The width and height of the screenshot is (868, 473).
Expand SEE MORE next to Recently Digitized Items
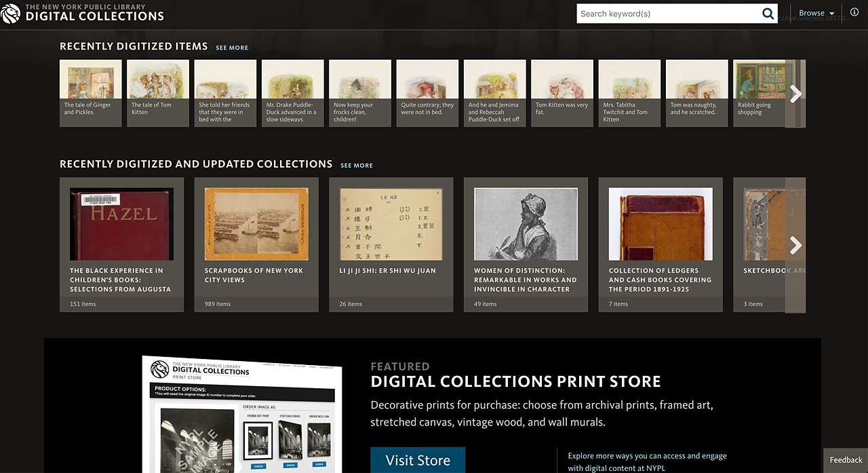pyautogui.click(x=232, y=48)
